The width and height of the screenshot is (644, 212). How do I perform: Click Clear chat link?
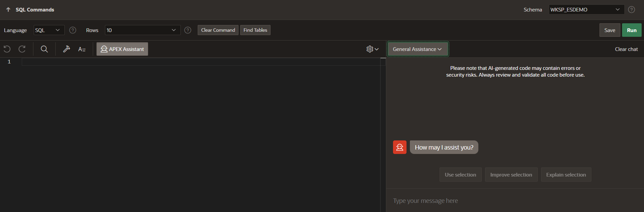(x=626, y=49)
